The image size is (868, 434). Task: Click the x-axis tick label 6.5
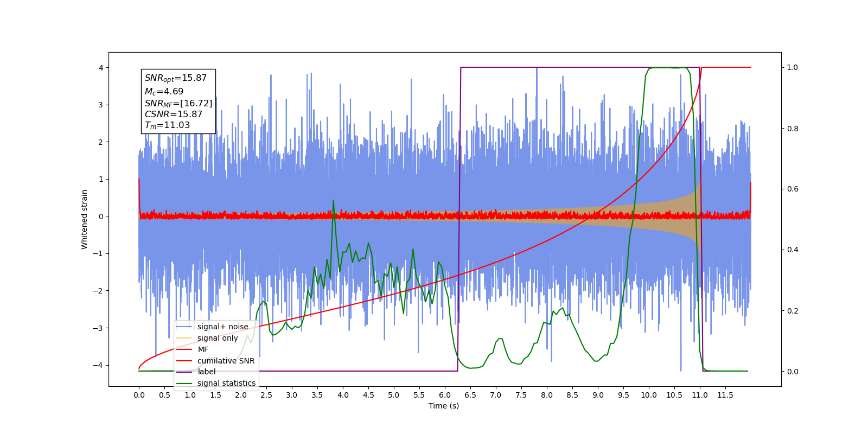[x=470, y=395]
